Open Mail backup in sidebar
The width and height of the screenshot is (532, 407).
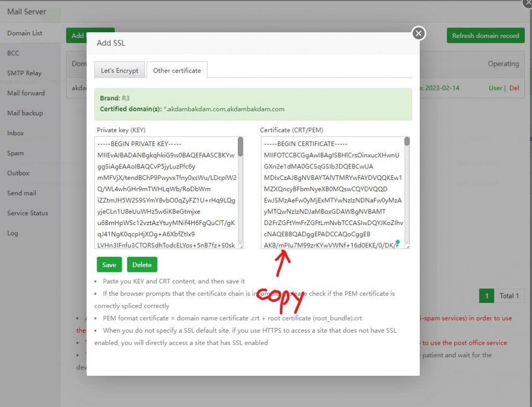25,113
